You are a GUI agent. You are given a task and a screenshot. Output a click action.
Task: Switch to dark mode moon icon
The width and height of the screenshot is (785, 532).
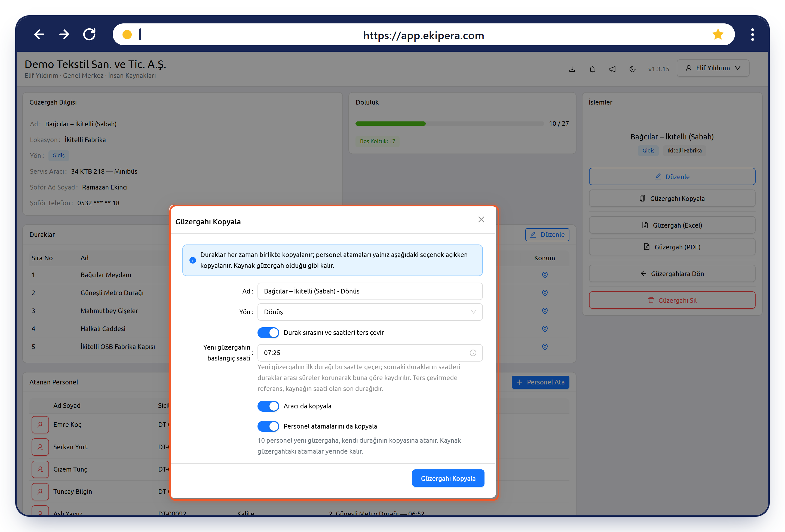coord(633,69)
